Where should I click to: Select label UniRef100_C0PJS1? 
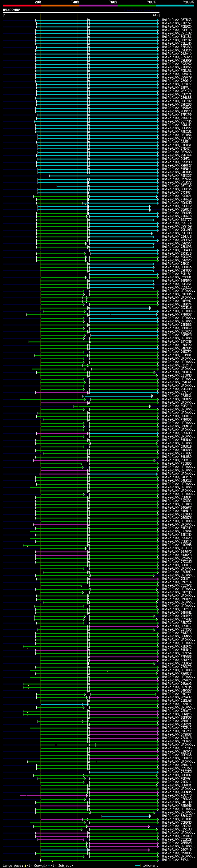pos(177,284)
